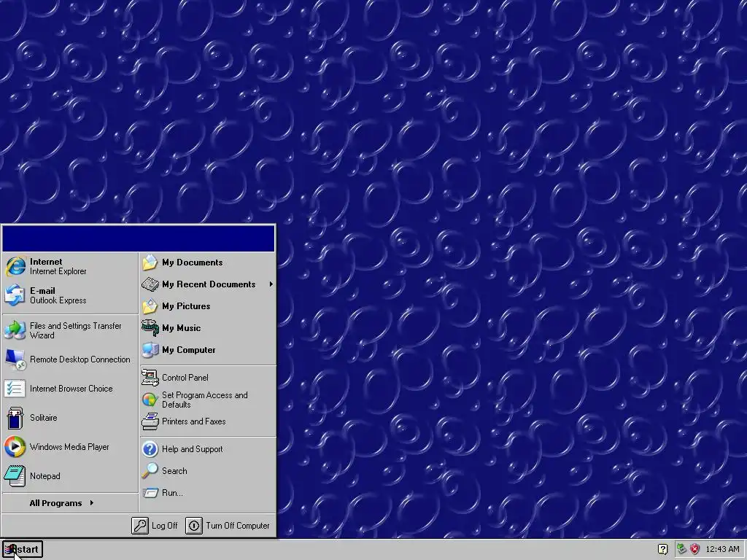Click the green network tray icon
The image size is (747, 560).
(682, 550)
